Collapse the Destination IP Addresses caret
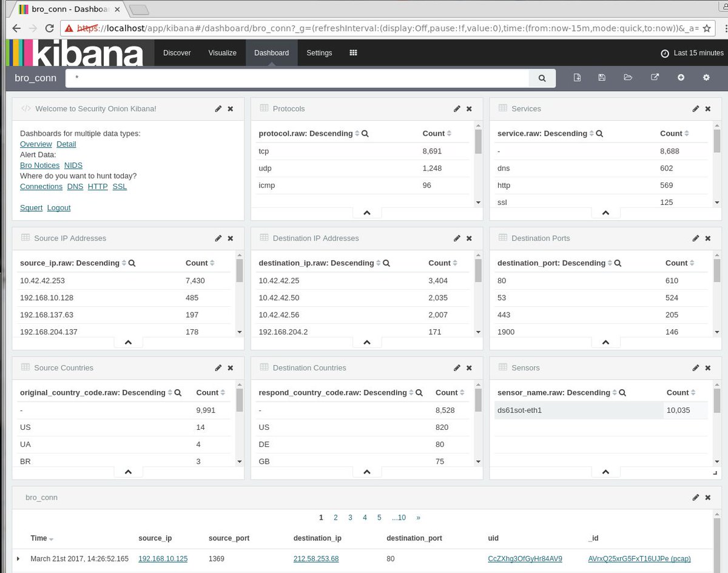The image size is (728, 573). coord(367,343)
